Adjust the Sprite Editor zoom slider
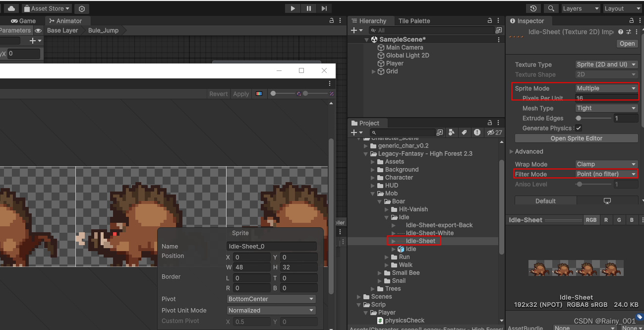The height and width of the screenshot is (330, 644). click(x=283, y=93)
